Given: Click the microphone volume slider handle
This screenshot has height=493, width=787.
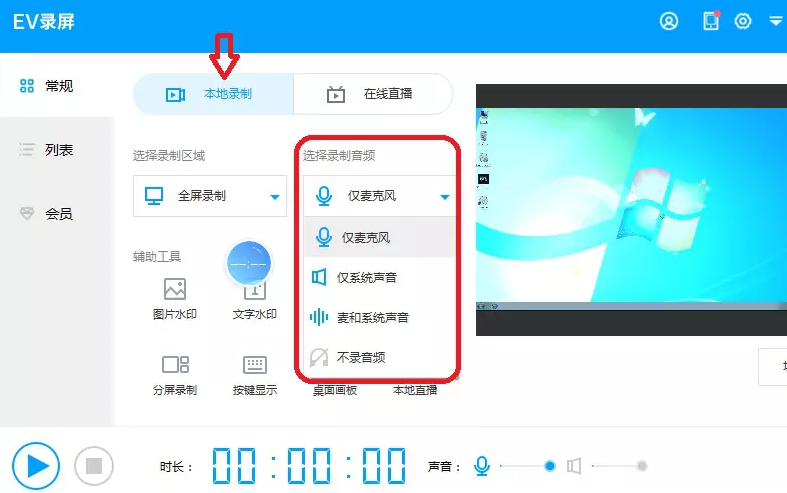Looking at the screenshot, I should [x=549, y=466].
